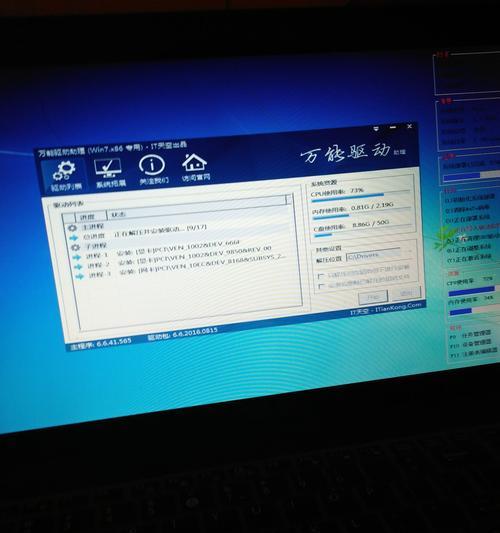Click the gear icon beside 子进程

[75, 247]
